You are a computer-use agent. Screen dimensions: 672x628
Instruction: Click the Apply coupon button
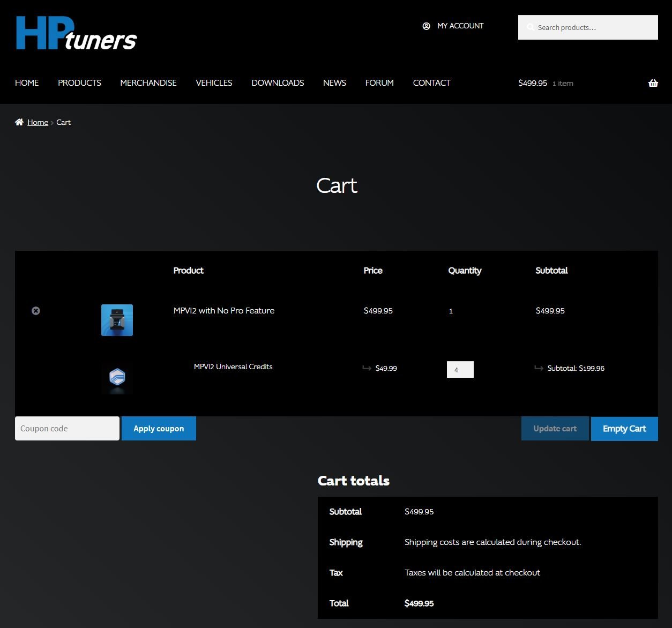click(159, 429)
